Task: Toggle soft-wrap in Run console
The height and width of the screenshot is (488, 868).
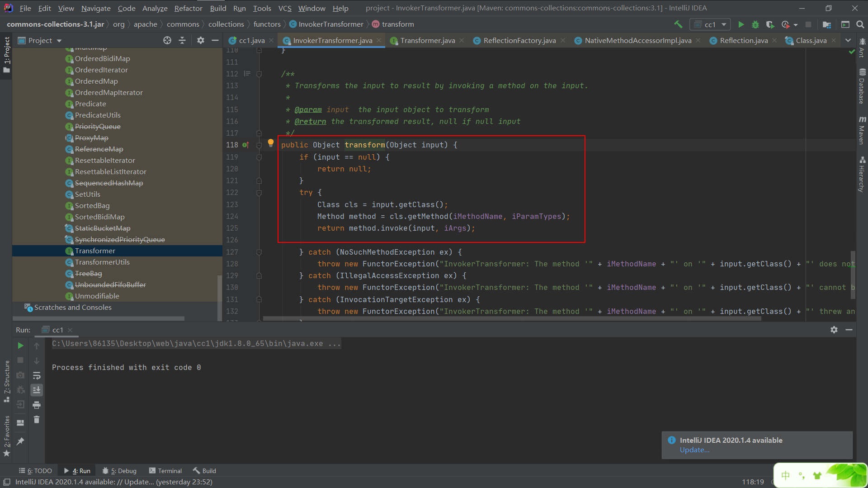Action: tap(37, 375)
